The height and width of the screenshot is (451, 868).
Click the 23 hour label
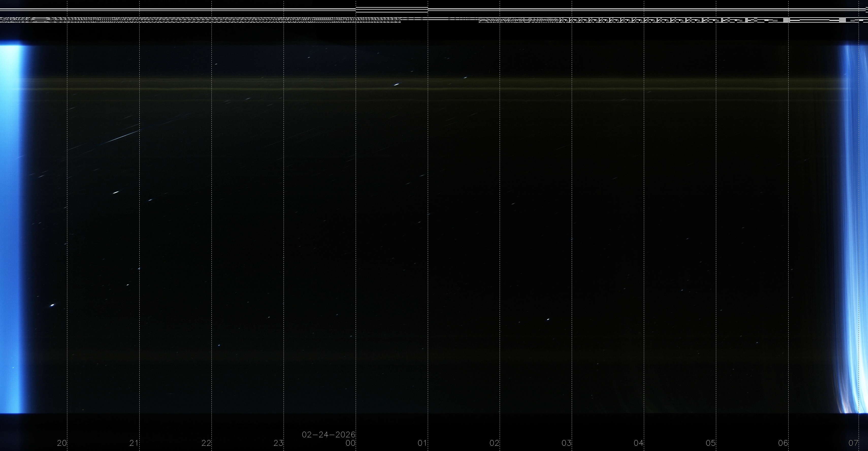(x=278, y=443)
